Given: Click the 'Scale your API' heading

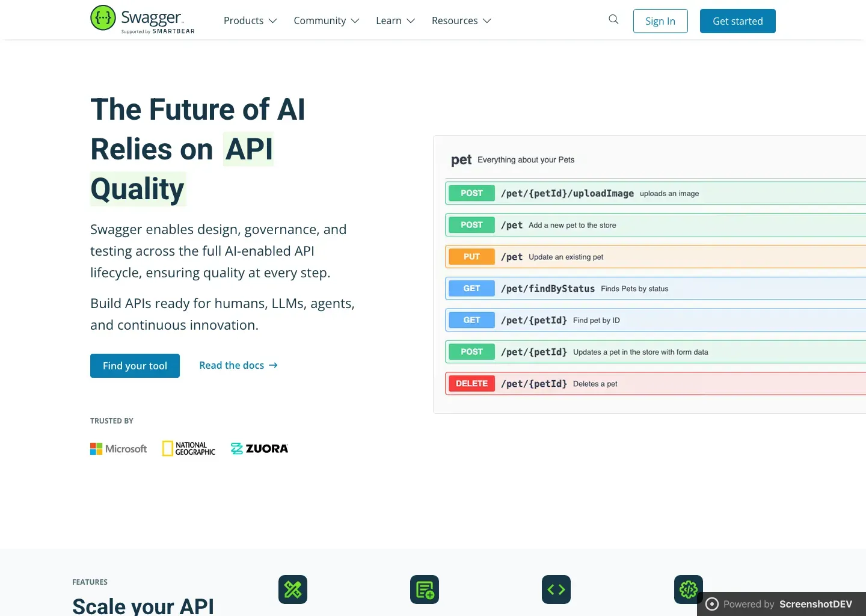Looking at the screenshot, I should pyautogui.click(x=143, y=606).
